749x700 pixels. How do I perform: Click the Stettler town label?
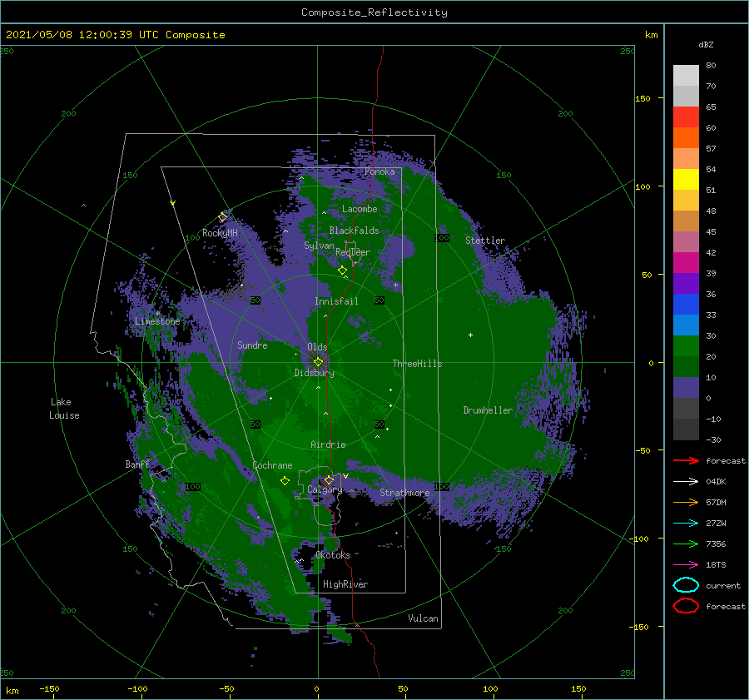[485, 241]
